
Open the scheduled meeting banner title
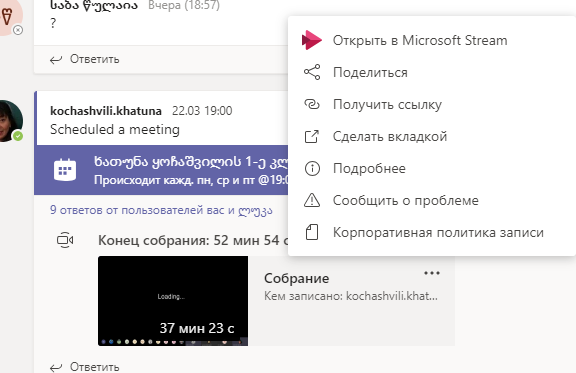(191, 162)
